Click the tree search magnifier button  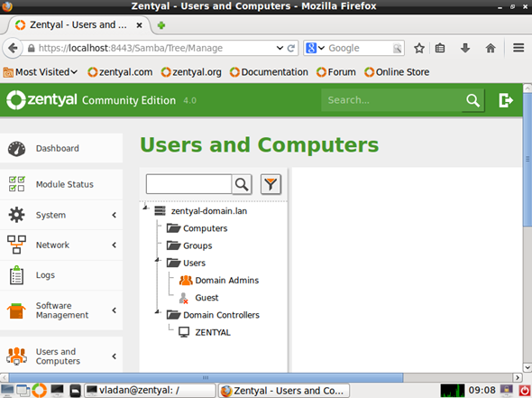(242, 184)
